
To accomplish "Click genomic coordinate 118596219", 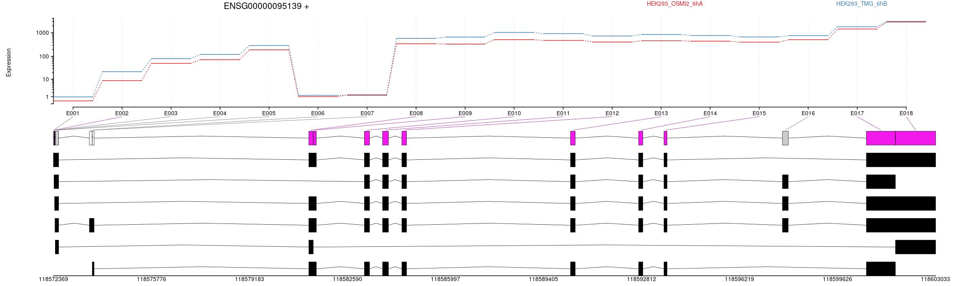I will point(739,279).
